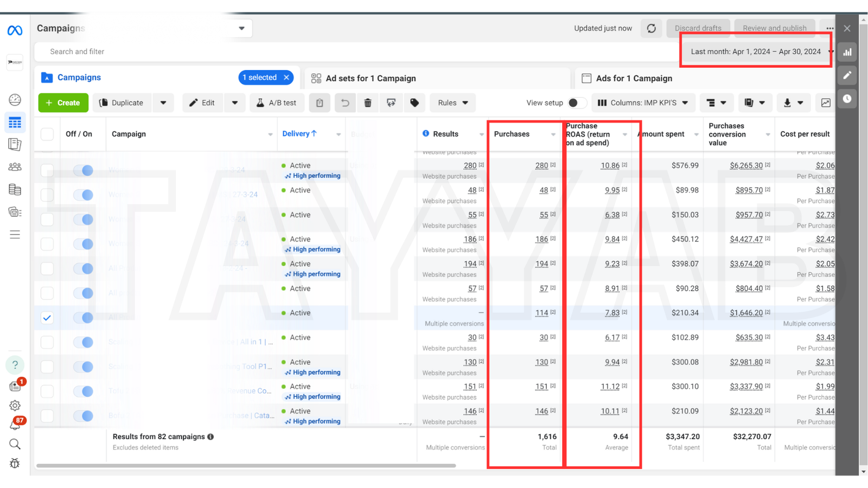Click the refresh icon beside Updated just now

tap(651, 28)
